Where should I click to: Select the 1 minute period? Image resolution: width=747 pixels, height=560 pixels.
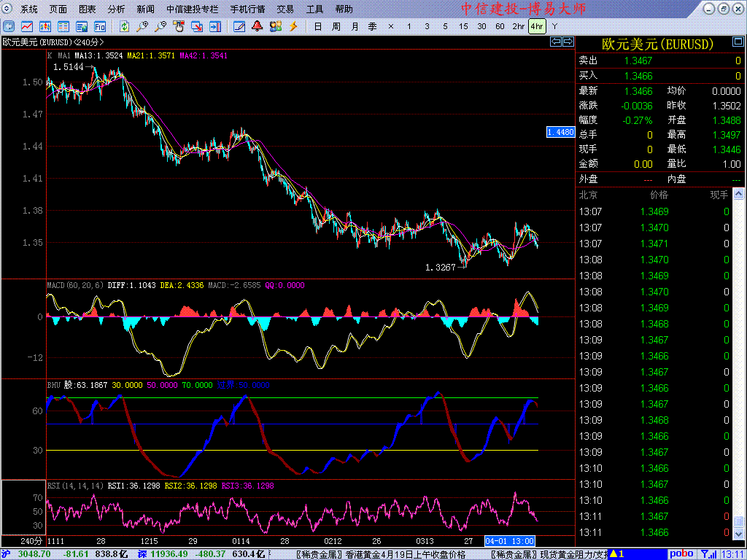pos(409,27)
